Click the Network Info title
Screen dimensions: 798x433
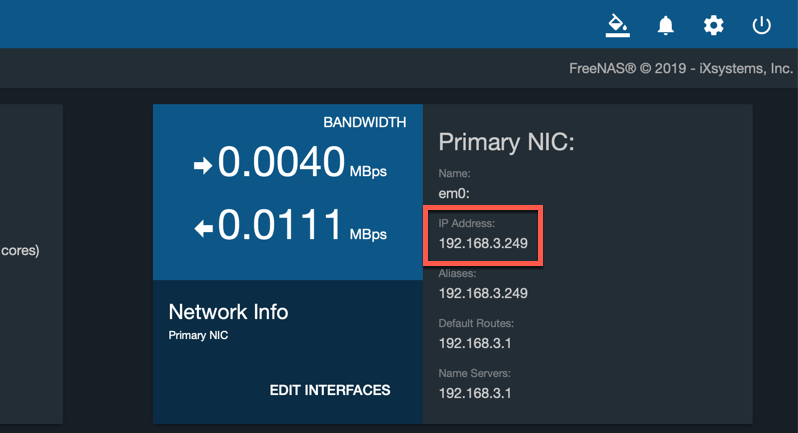pos(228,312)
